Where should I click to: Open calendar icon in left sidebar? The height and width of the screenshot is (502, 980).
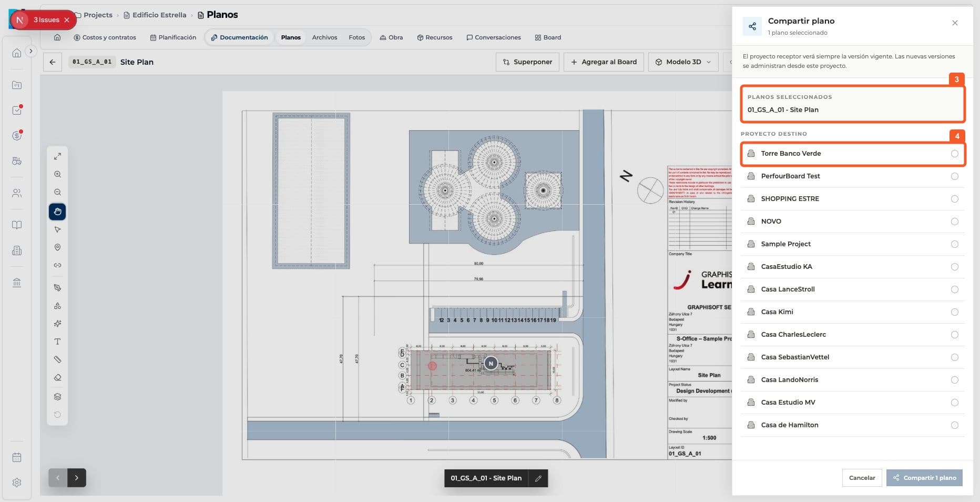tap(17, 457)
